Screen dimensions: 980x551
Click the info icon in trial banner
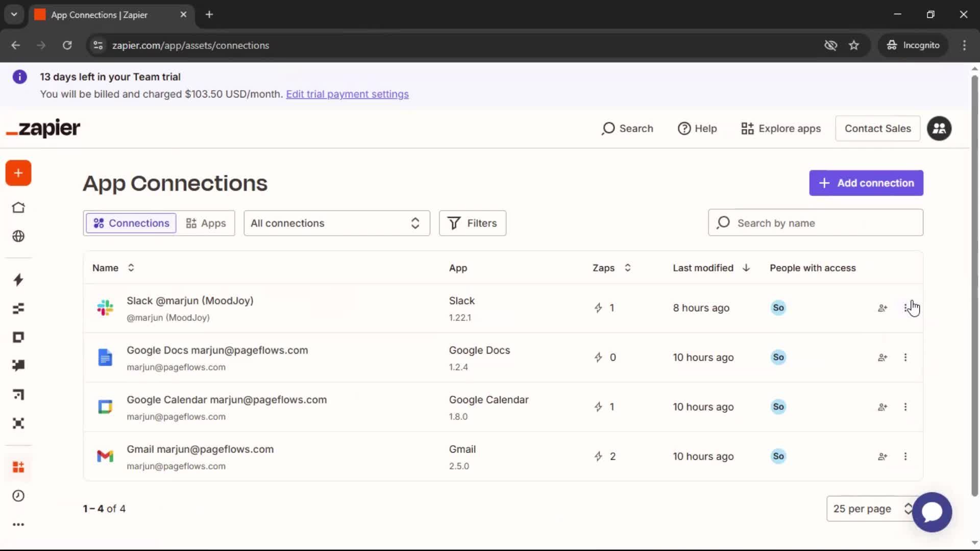point(19,77)
